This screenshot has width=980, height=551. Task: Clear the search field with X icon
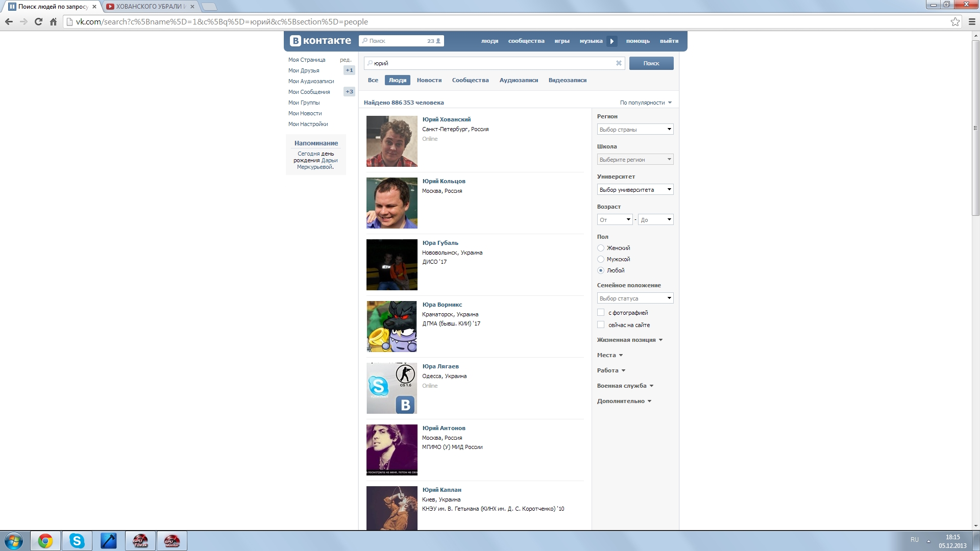pyautogui.click(x=619, y=63)
